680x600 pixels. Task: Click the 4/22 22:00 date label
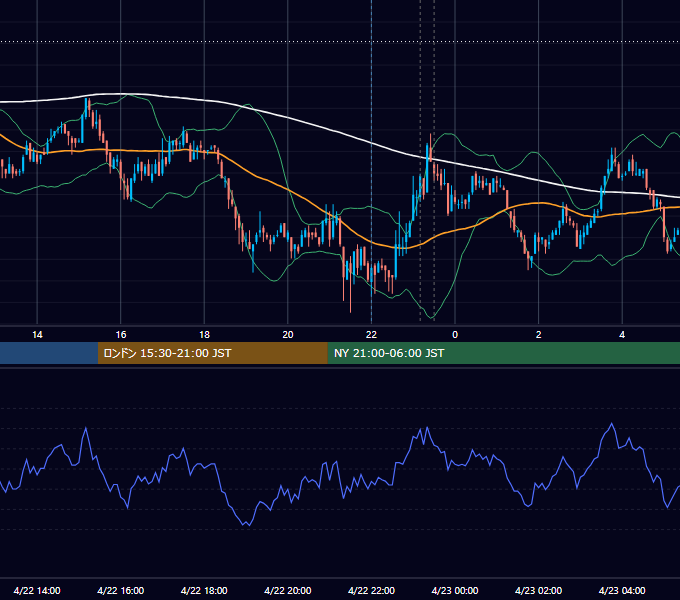pos(371,590)
